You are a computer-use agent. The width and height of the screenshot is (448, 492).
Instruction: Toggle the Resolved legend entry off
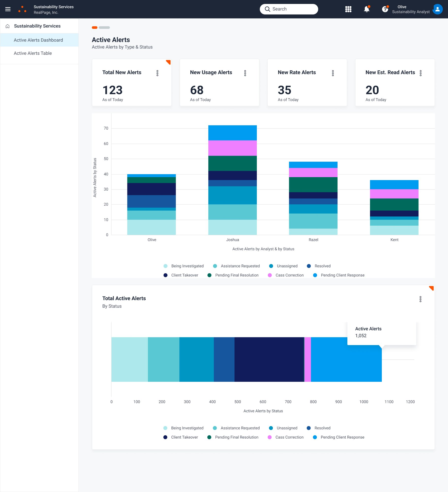tap(322, 266)
